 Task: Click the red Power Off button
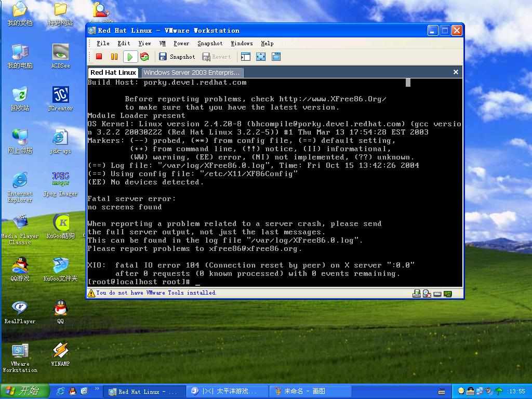coord(99,57)
